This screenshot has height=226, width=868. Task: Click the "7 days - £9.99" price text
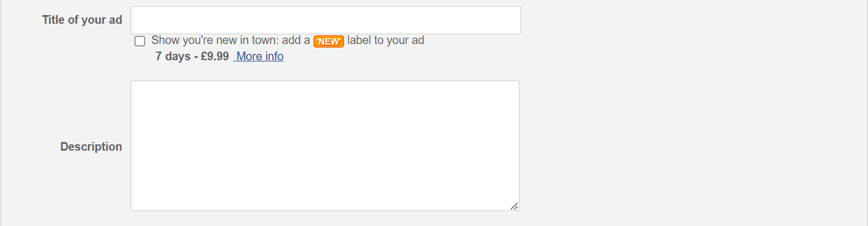pyautogui.click(x=192, y=56)
